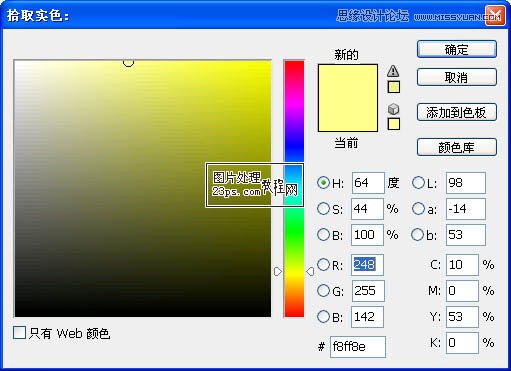The image size is (511, 371).
Task: Click the 添加到色板 button
Action: [x=457, y=112]
